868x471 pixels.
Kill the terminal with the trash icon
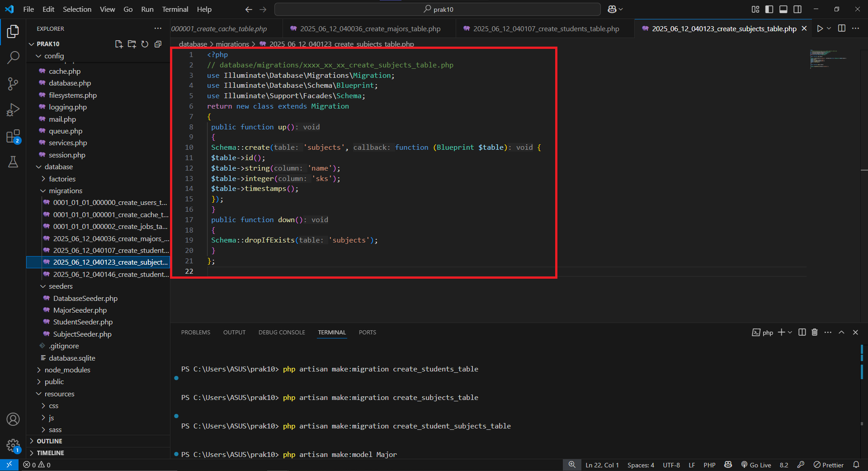814,332
